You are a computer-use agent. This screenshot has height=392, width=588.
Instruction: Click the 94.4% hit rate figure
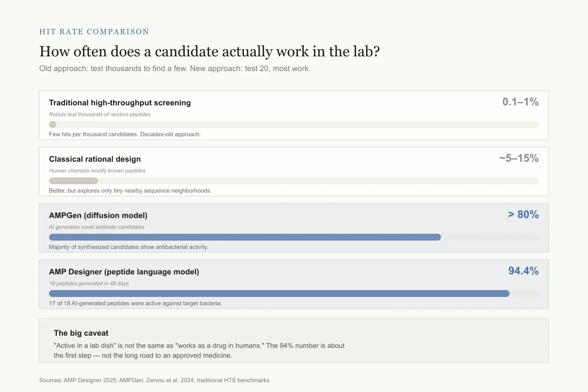pyautogui.click(x=523, y=271)
